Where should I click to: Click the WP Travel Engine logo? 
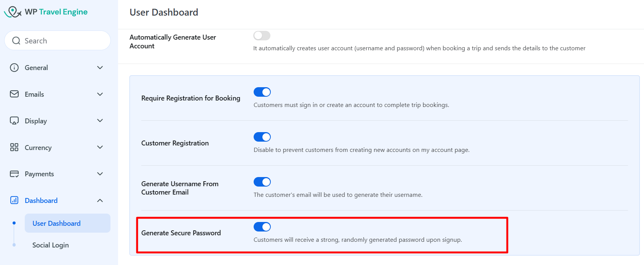tap(46, 11)
